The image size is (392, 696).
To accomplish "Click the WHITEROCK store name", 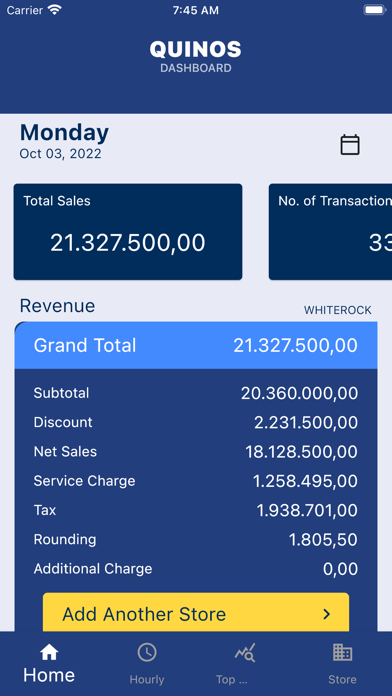I will (x=337, y=310).
